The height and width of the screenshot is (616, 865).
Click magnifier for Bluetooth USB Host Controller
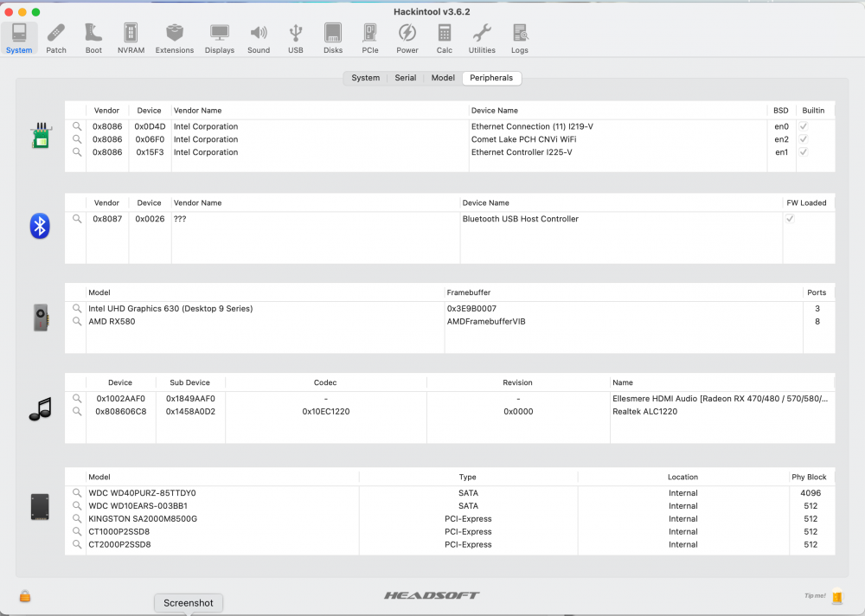pyautogui.click(x=77, y=219)
